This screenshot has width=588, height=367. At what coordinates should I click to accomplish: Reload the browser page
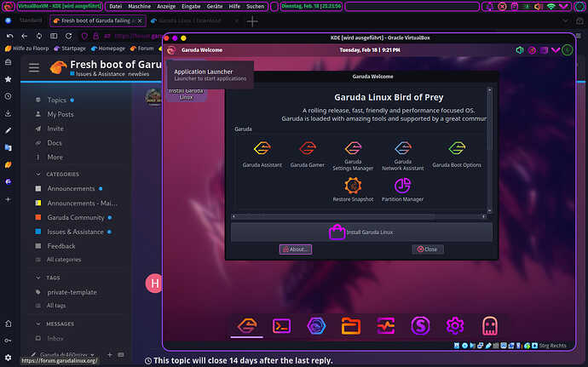click(x=68, y=36)
